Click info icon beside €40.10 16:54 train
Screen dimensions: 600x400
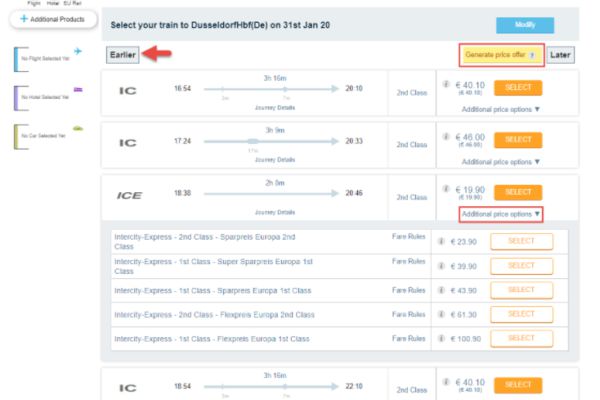[443, 87]
